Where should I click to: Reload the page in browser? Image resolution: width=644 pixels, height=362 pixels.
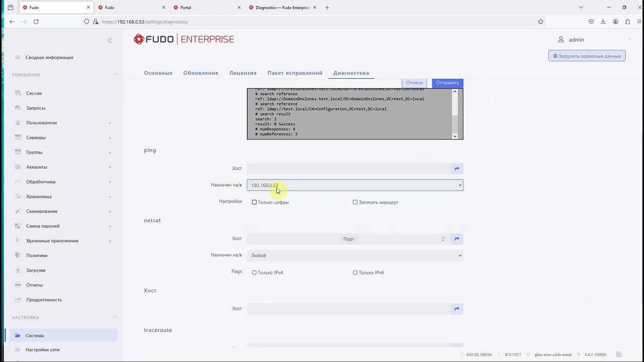[36, 22]
